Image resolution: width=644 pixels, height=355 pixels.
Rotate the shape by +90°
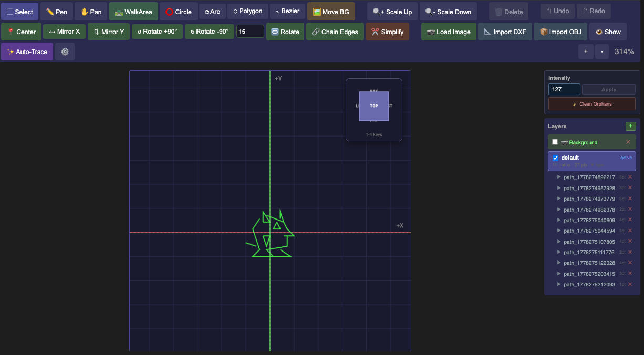(157, 32)
